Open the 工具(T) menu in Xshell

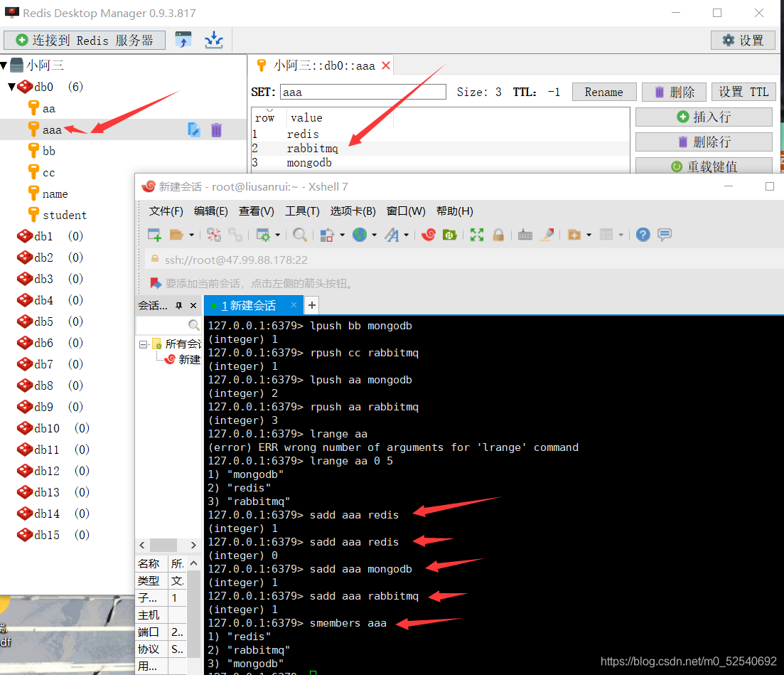click(302, 211)
